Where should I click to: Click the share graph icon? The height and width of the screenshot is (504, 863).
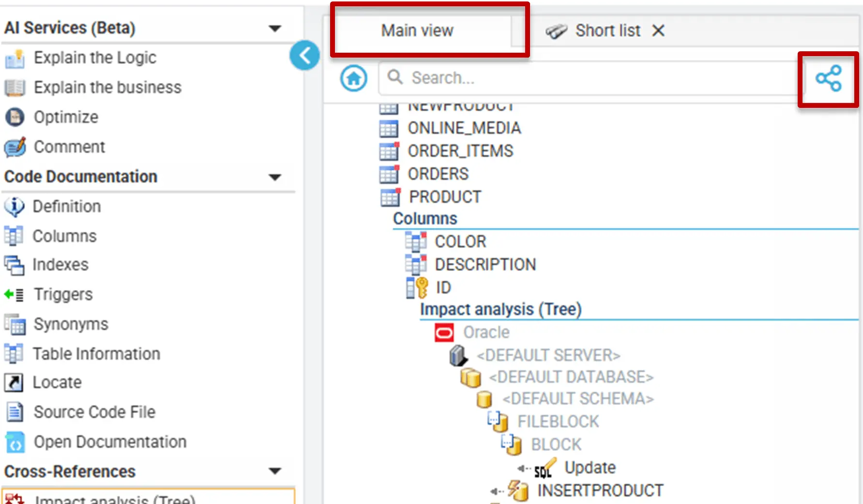coord(828,78)
